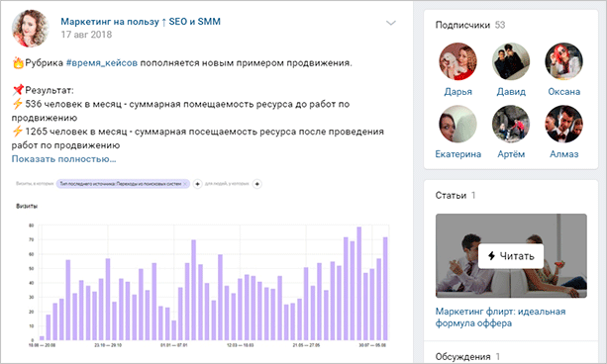Click the subscriber count 53

point(500,25)
